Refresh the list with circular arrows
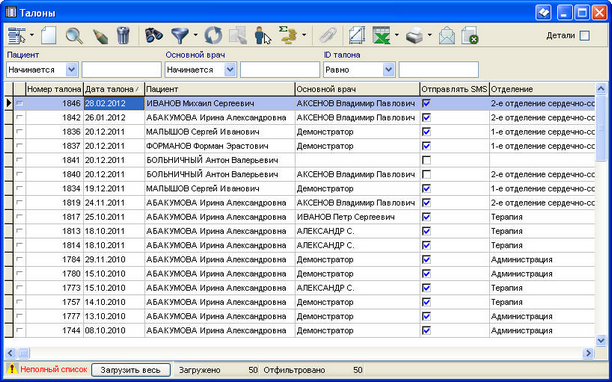This screenshot has height=382, width=612. (213, 36)
